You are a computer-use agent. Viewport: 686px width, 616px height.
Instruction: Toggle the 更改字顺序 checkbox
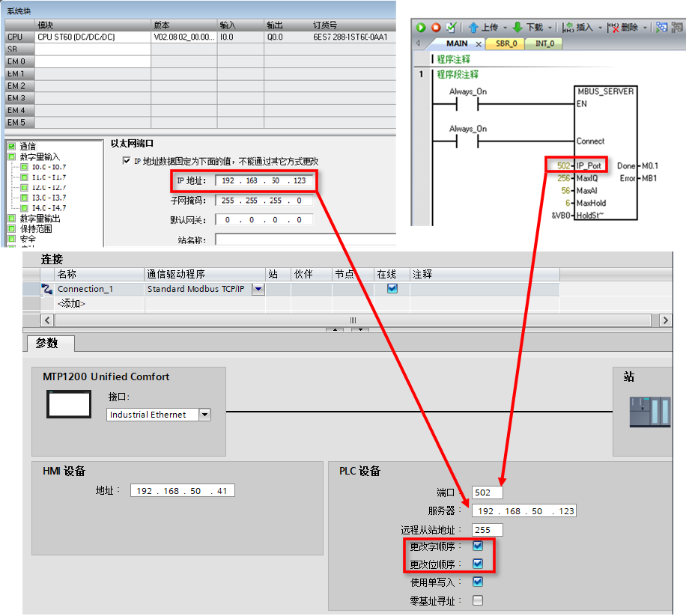478,546
